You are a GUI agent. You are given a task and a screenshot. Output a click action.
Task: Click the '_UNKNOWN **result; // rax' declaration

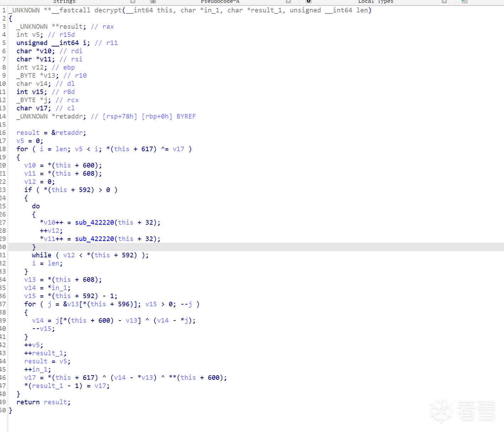click(x=65, y=27)
